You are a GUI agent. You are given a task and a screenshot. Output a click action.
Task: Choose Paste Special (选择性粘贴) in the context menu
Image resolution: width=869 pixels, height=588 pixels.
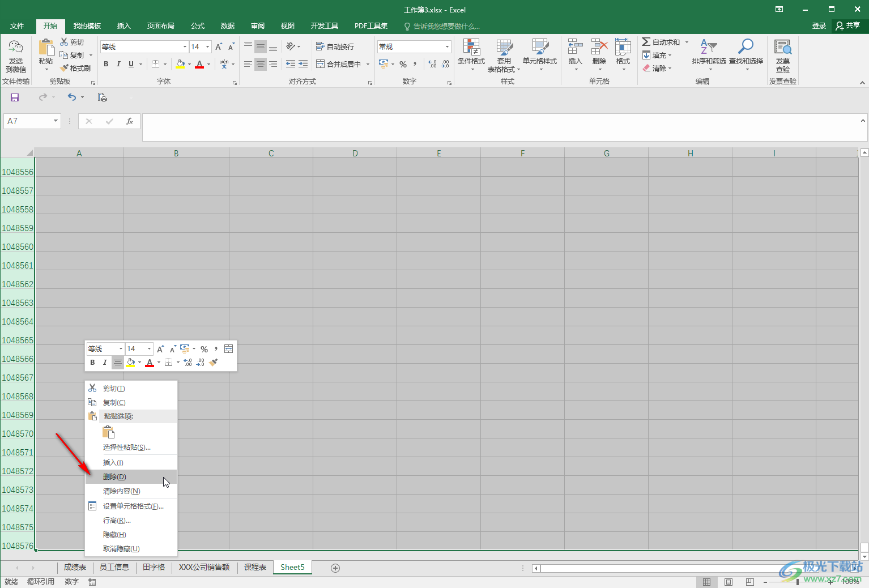coord(131,448)
